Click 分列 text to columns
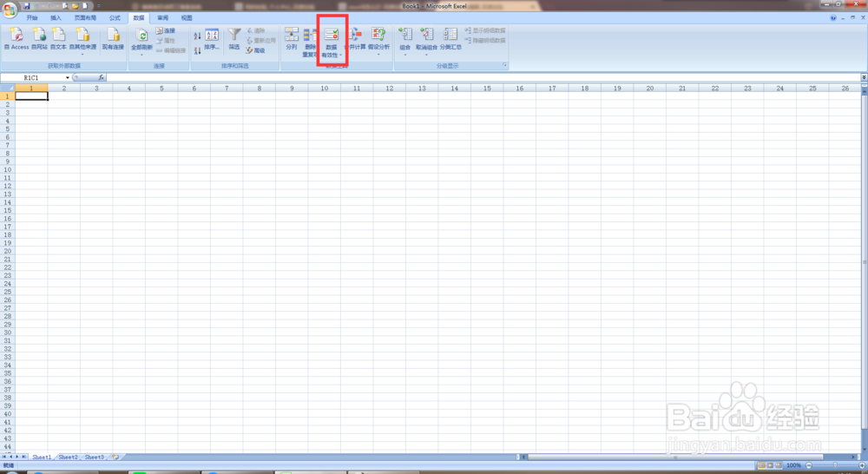 click(292, 39)
